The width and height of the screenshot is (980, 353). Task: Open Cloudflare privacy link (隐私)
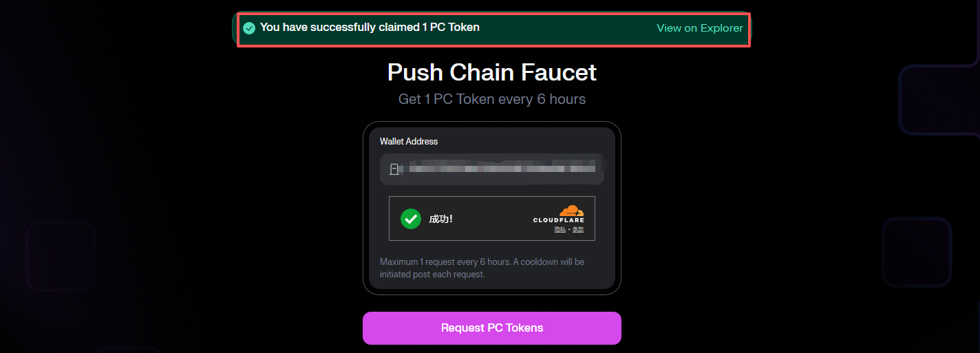(x=560, y=229)
